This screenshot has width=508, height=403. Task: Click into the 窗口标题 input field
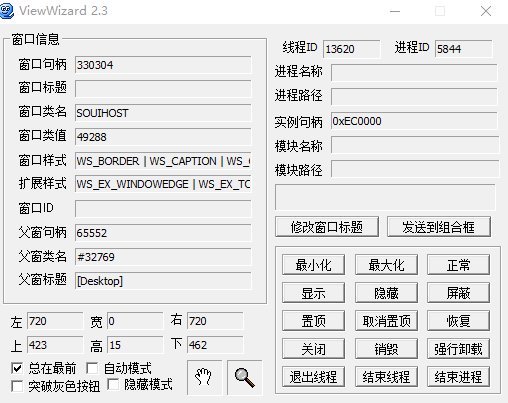pos(163,89)
